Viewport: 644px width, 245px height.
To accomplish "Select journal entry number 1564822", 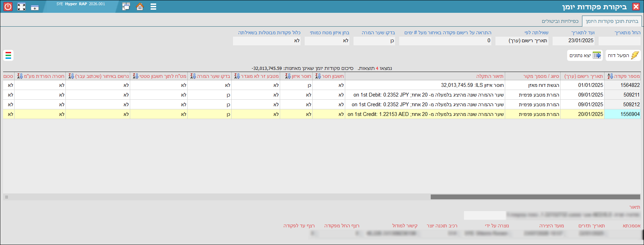I will (623, 85).
